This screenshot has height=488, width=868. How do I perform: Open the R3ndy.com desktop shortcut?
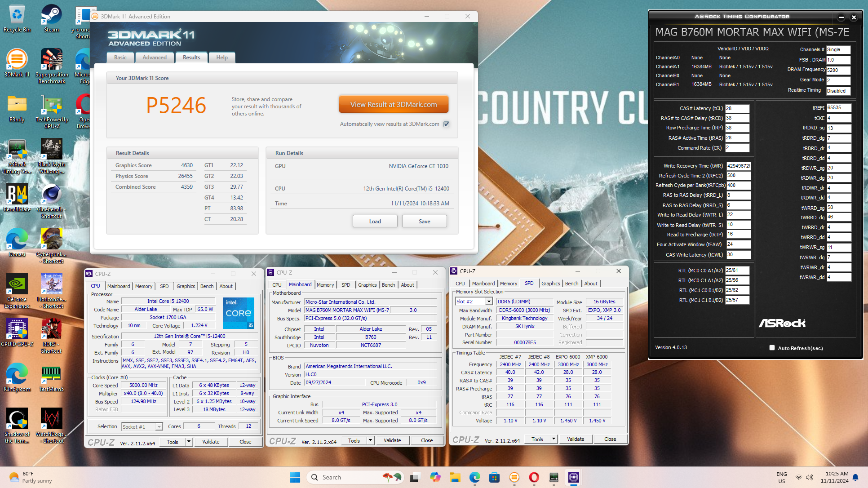tap(17, 377)
